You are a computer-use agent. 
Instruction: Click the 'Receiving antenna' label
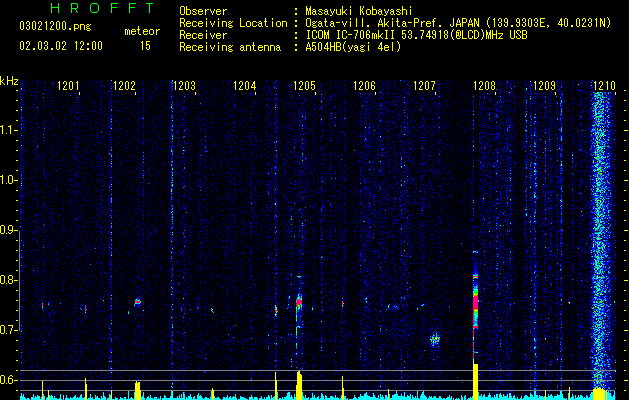click(230, 47)
